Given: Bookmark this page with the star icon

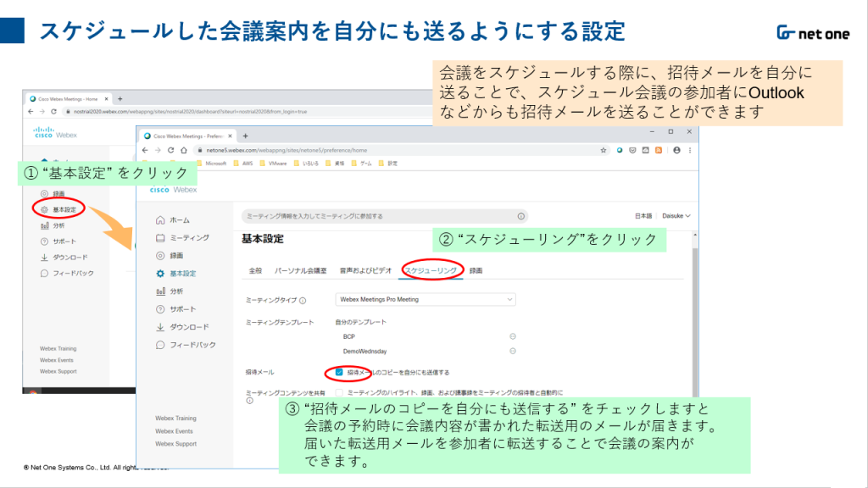Looking at the screenshot, I should coord(604,150).
